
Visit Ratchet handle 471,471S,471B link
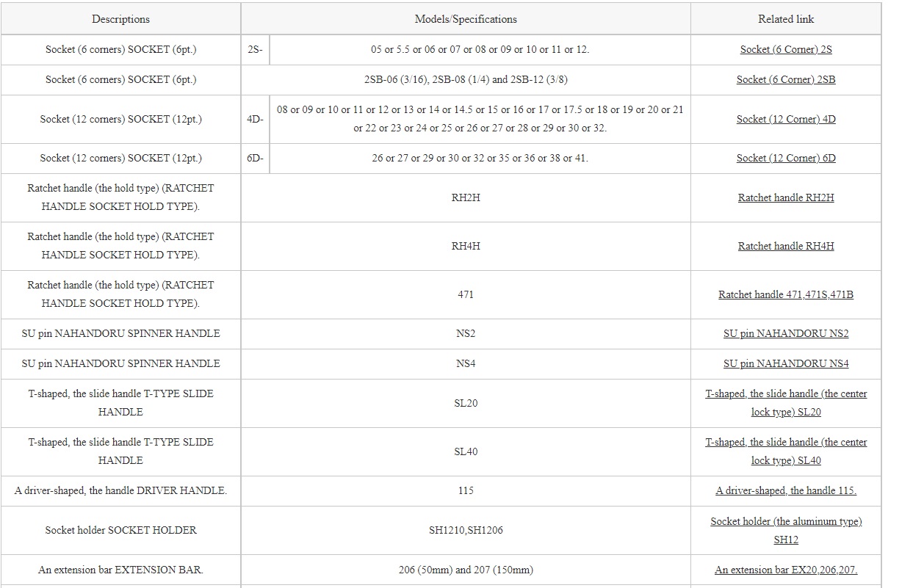pos(786,294)
